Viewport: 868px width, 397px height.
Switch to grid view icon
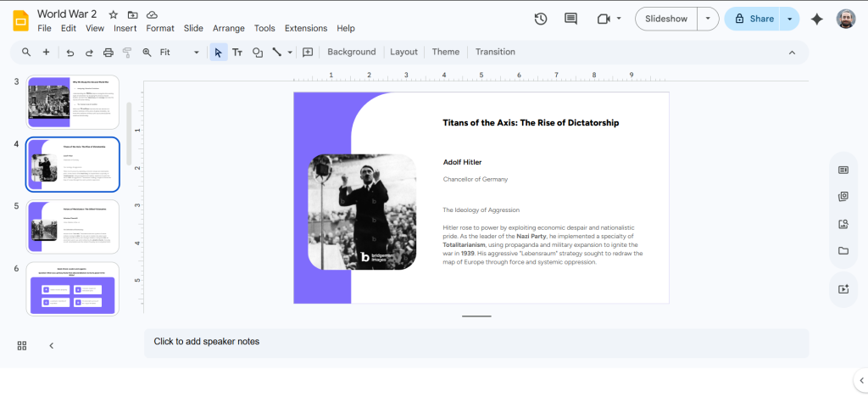click(x=22, y=345)
